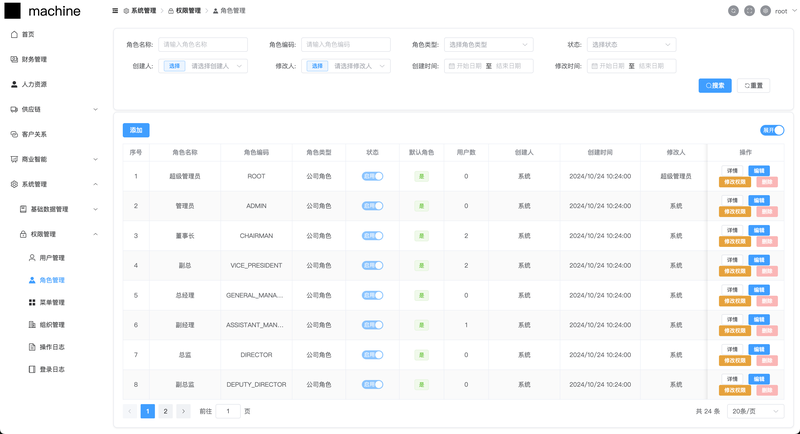Click the 操作日志 document icon

(x=32, y=347)
